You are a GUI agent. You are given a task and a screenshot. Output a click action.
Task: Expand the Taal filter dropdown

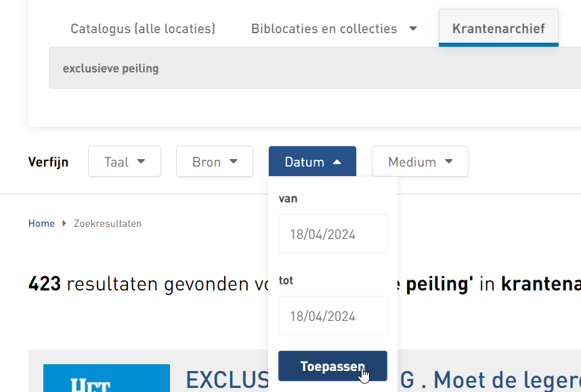click(x=125, y=162)
